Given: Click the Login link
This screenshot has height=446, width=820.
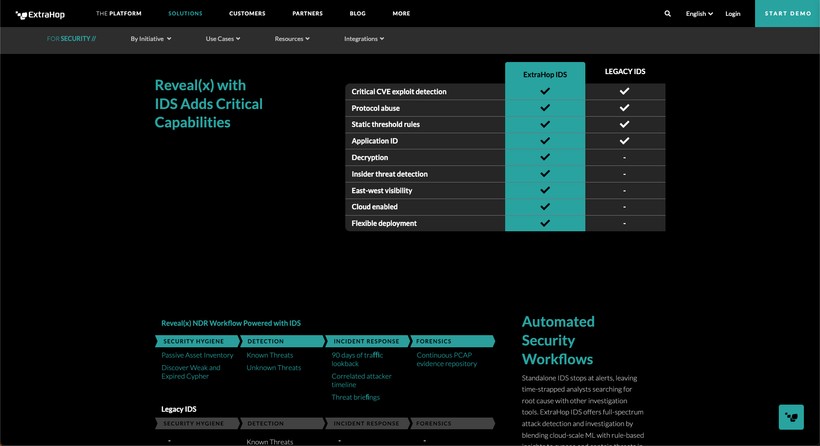Looking at the screenshot, I should (733, 14).
